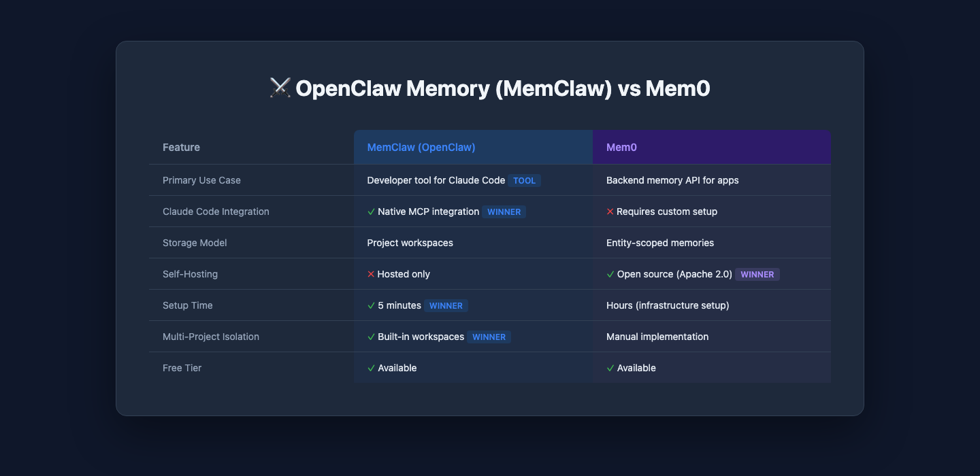The width and height of the screenshot is (980, 476).
Task: Click the red X beside Requires custom setup
Action: click(610, 211)
